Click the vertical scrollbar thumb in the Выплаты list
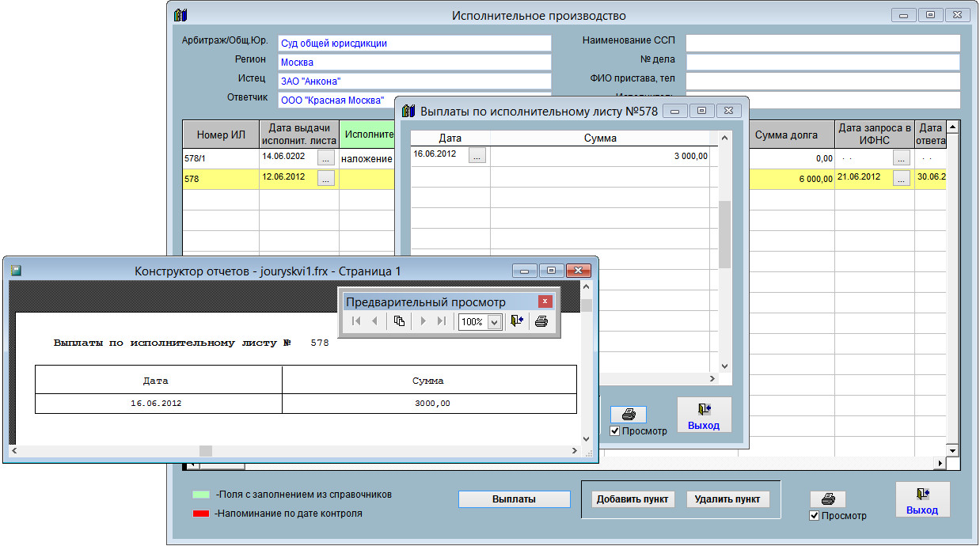The image size is (980, 546). pyautogui.click(x=724, y=234)
